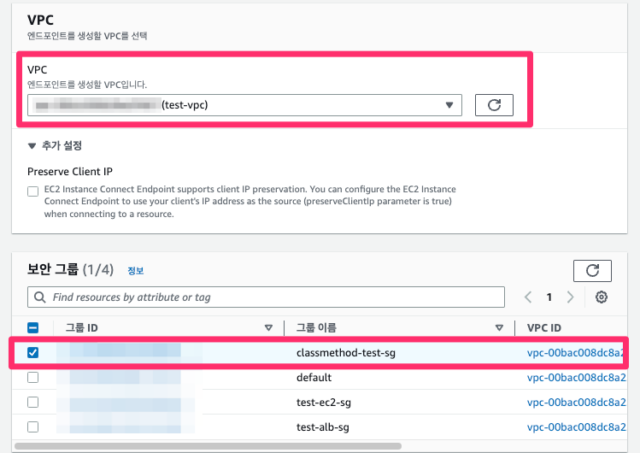The image size is (640, 453).
Task: Go to next page of security groups
Action: point(571,297)
